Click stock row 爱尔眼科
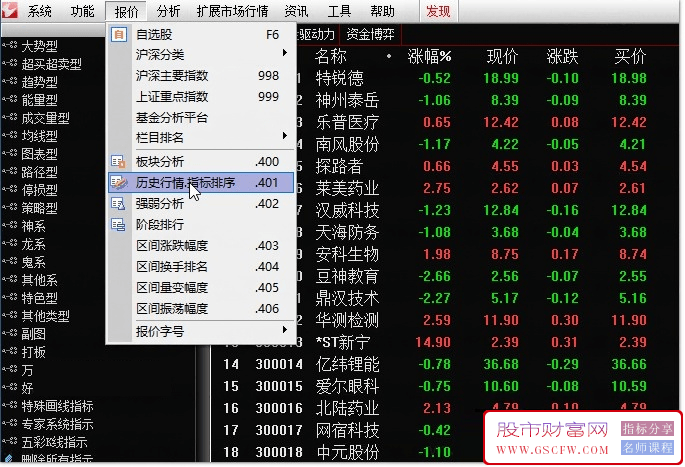The width and height of the screenshot is (685, 467). [x=446, y=386]
